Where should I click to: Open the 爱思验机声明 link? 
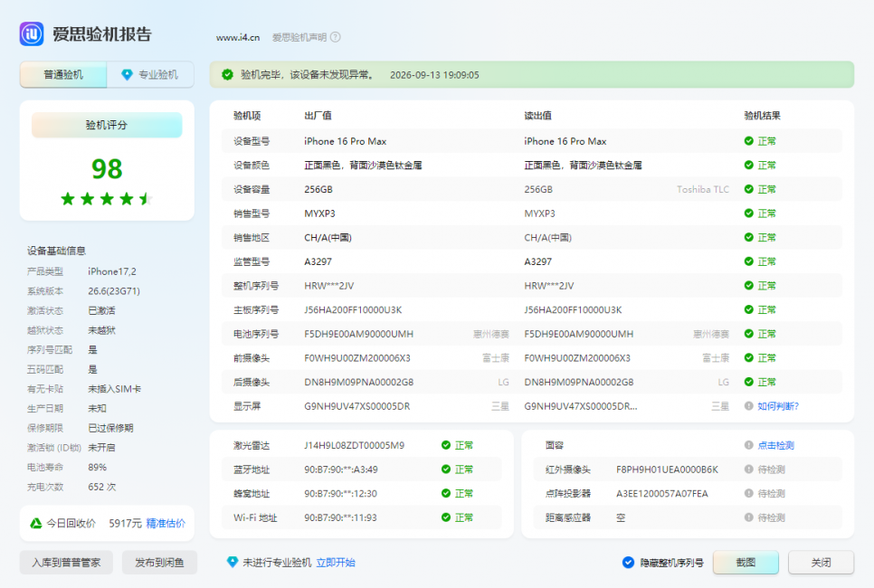pos(299,37)
